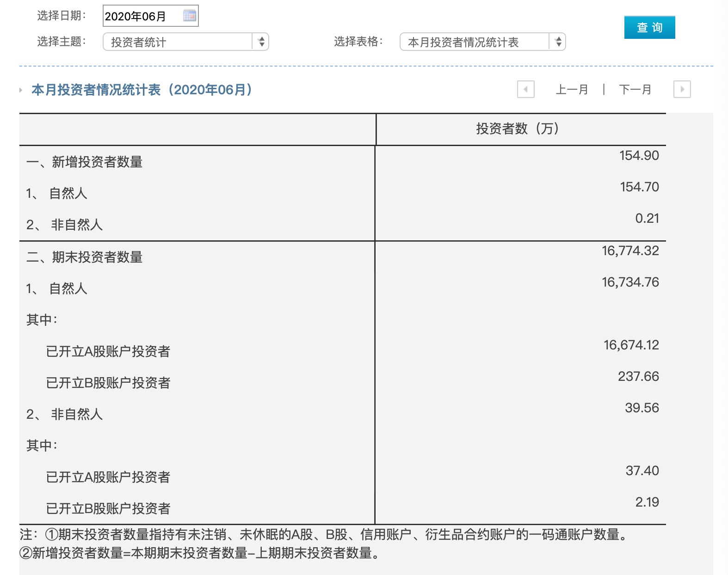Click the 39.56 非自然人 value

point(642,408)
